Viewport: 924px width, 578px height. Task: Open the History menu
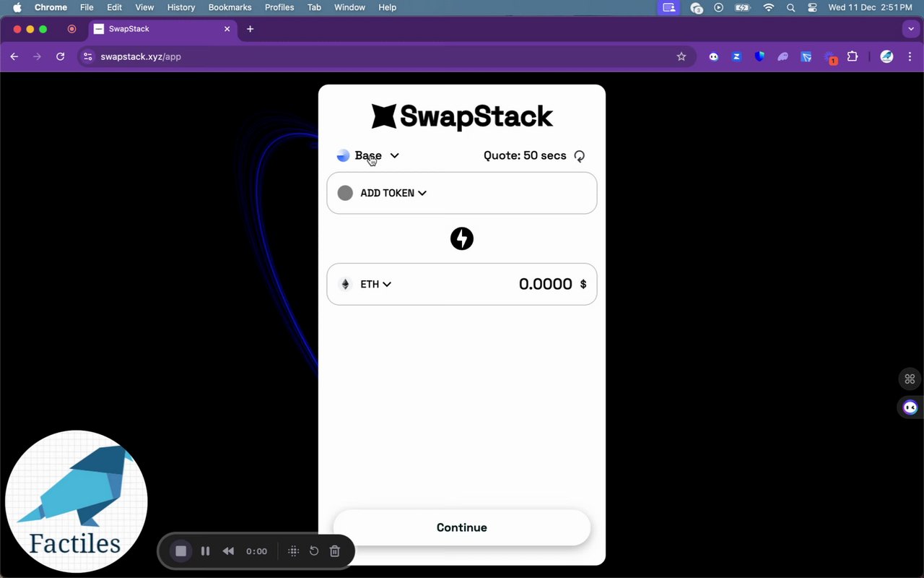(181, 7)
